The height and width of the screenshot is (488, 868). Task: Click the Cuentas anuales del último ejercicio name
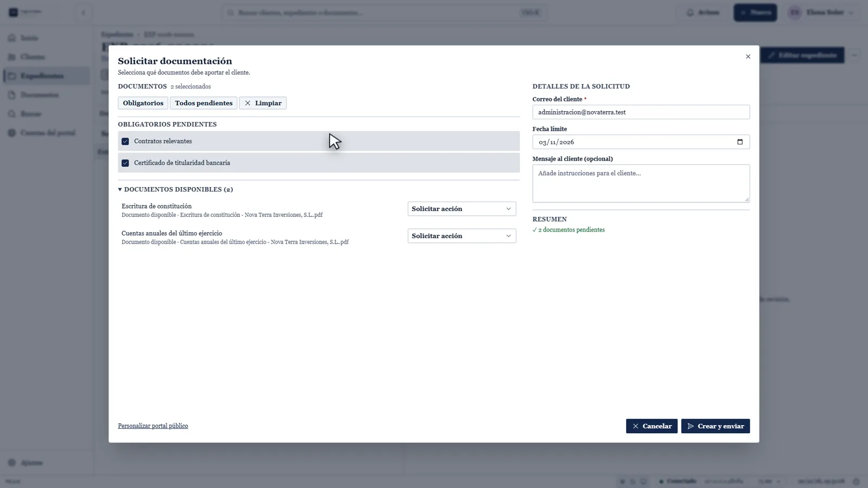[172, 233]
